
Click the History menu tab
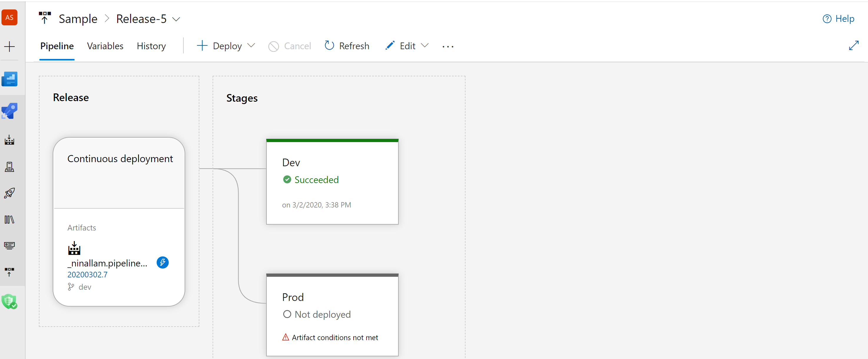pyautogui.click(x=152, y=46)
